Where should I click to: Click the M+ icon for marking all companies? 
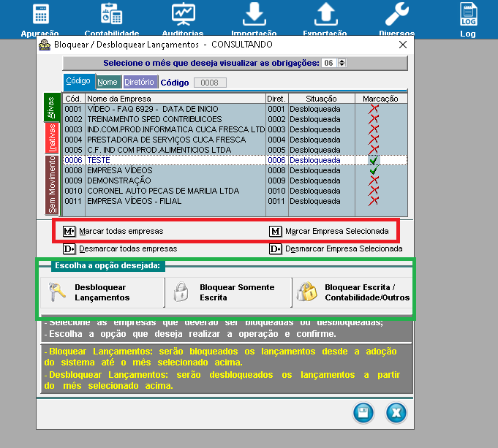coord(69,232)
